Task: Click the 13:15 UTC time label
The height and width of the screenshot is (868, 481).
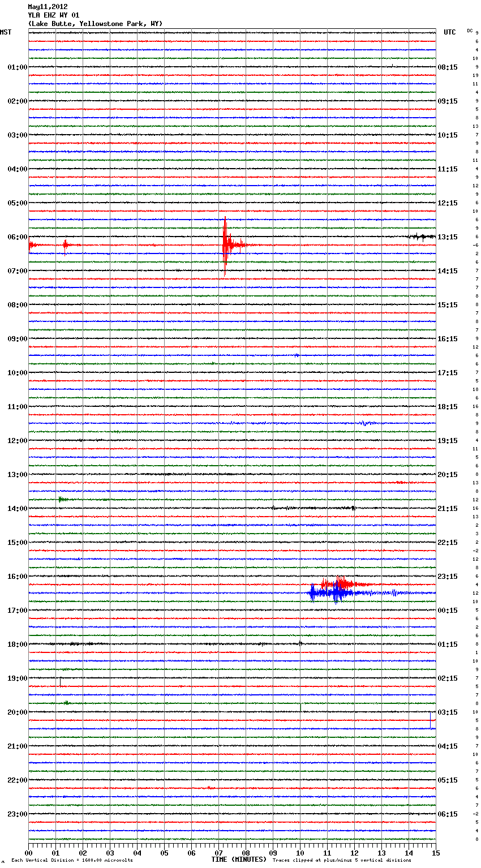Action: (448, 237)
